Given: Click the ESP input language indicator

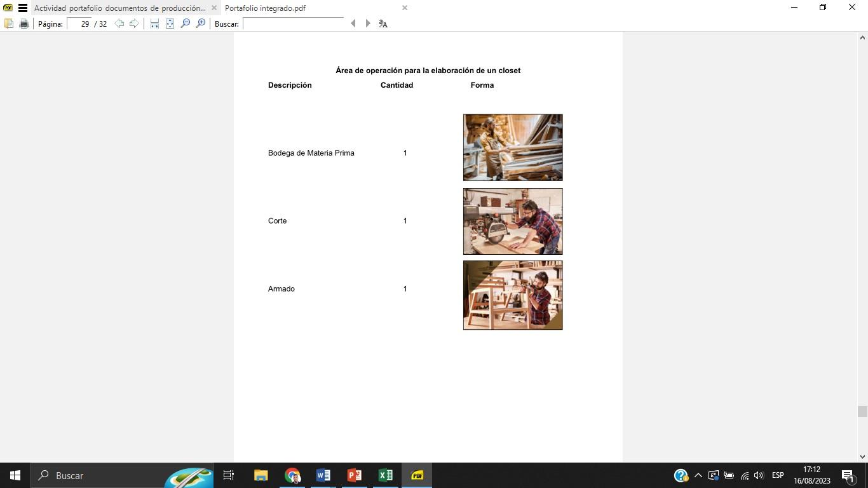Looking at the screenshot, I should pos(778,475).
